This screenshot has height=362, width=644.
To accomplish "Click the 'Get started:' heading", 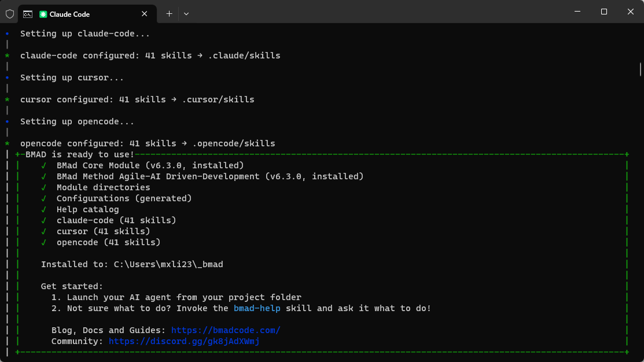I will tap(72, 286).
